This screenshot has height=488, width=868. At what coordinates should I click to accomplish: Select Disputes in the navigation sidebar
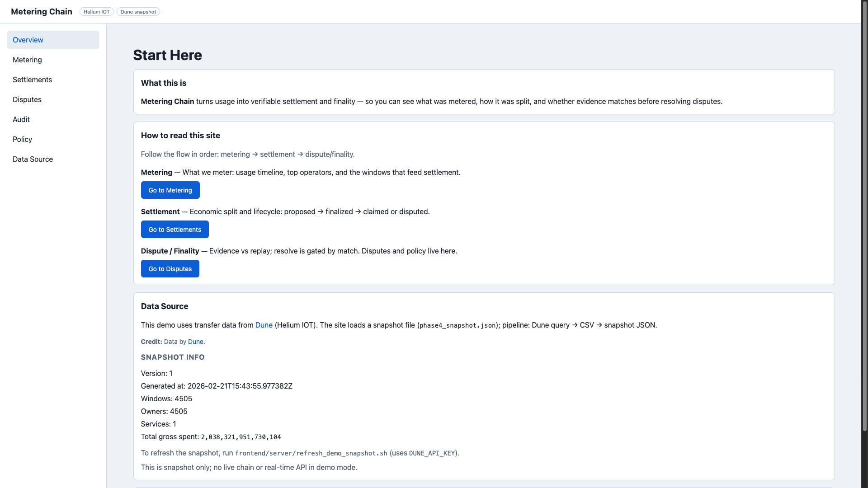27,99
